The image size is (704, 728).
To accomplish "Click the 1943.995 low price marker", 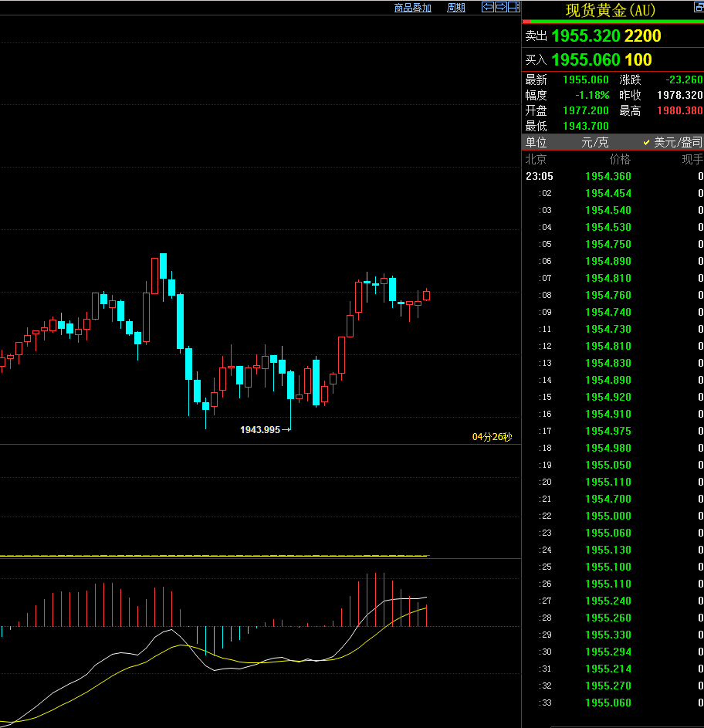I will [x=260, y=430].
